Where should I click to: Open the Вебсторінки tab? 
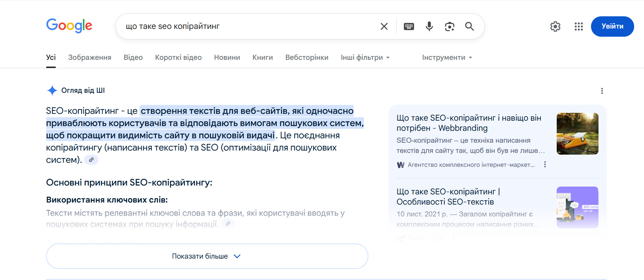point(307,57)
